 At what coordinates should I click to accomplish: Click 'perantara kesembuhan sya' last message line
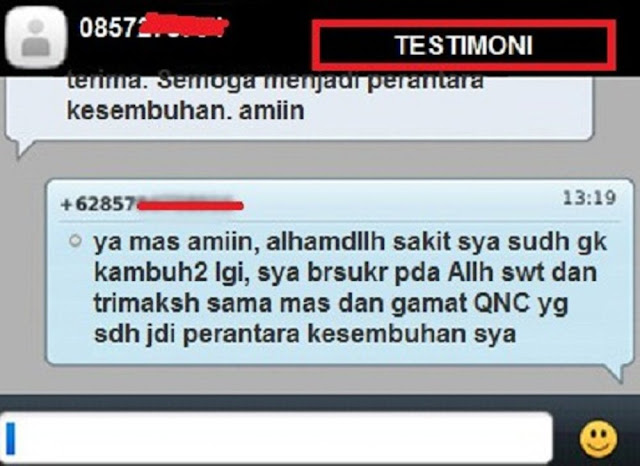pyautogui.click(x=349, y=335)
